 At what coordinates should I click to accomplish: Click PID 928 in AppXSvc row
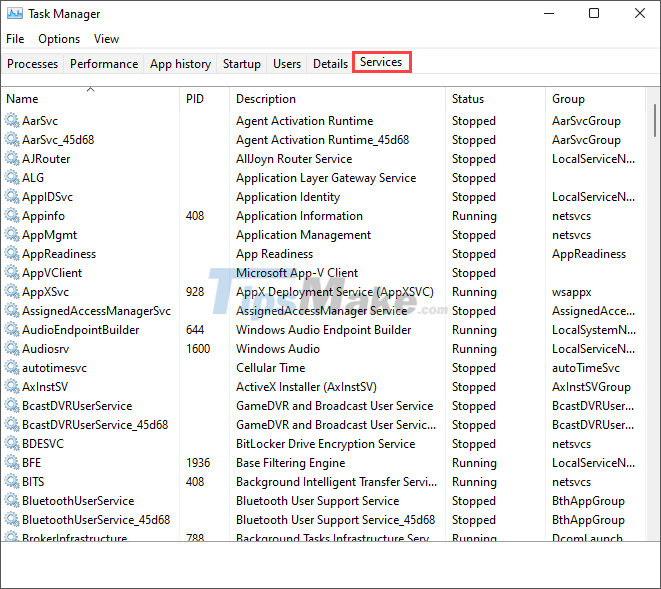[195, 291]
